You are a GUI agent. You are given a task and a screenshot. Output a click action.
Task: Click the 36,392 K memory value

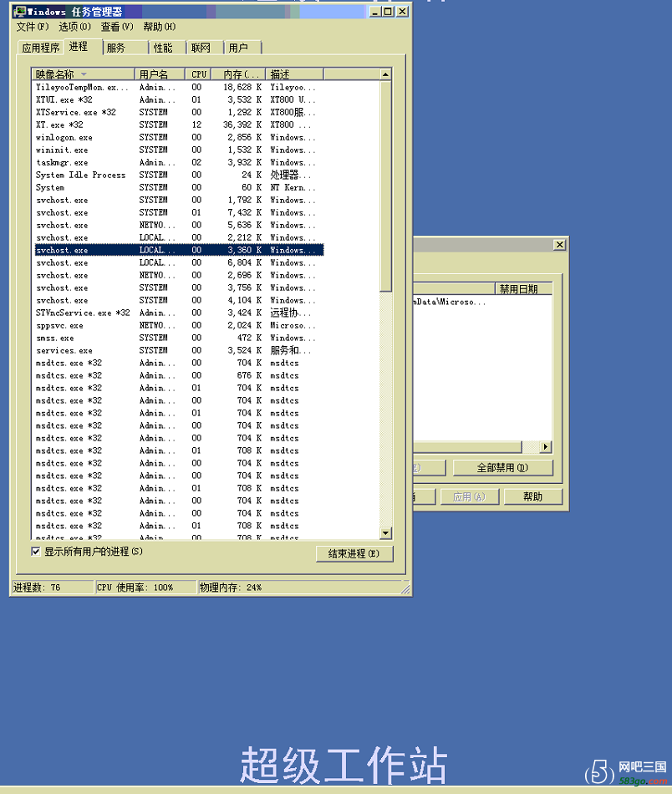pos(242,125)
